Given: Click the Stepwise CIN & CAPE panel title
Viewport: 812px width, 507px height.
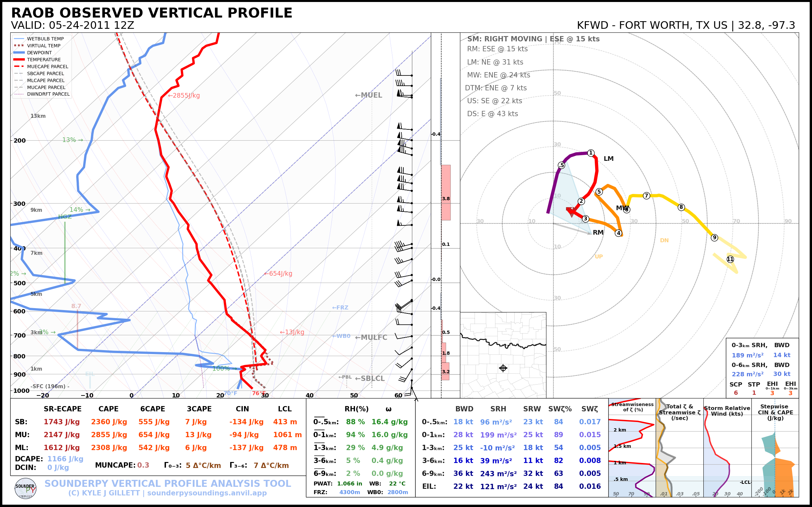Looking at the screenshot, I should pos(775,412).
